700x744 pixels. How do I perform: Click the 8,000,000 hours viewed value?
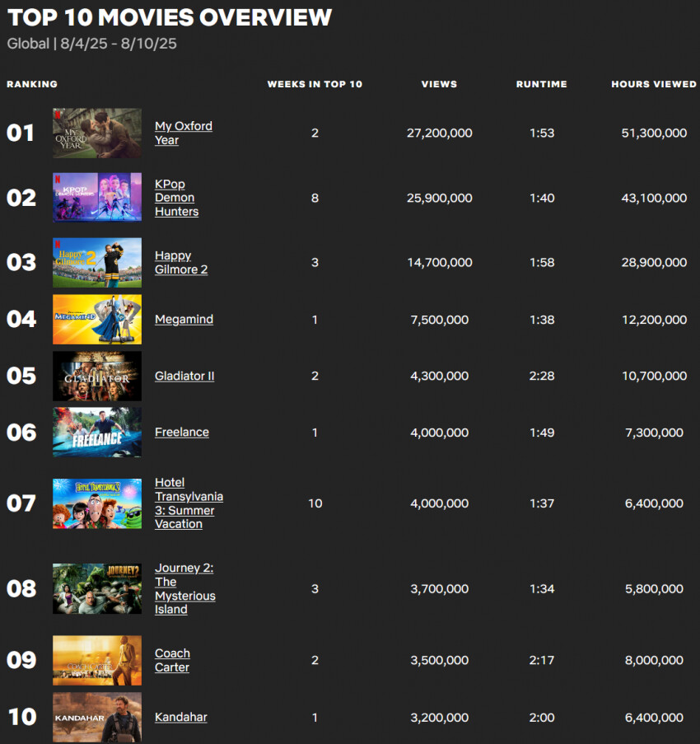[x=654, y=660]
